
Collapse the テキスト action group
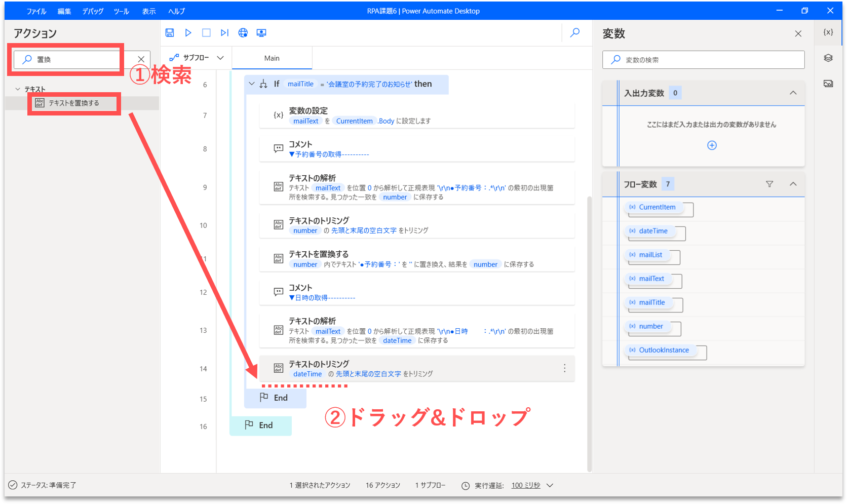coord(18,89)
